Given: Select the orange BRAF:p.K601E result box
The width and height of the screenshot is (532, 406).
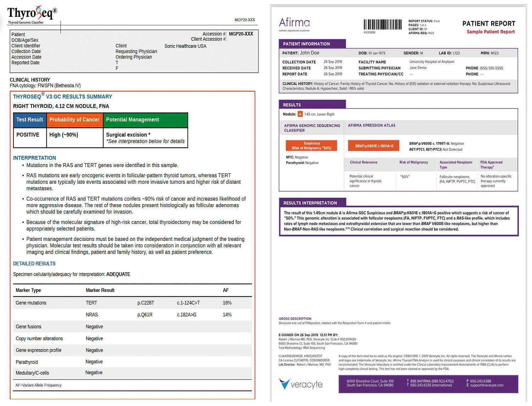Looking at the screenshot, I should pos(374,146).
